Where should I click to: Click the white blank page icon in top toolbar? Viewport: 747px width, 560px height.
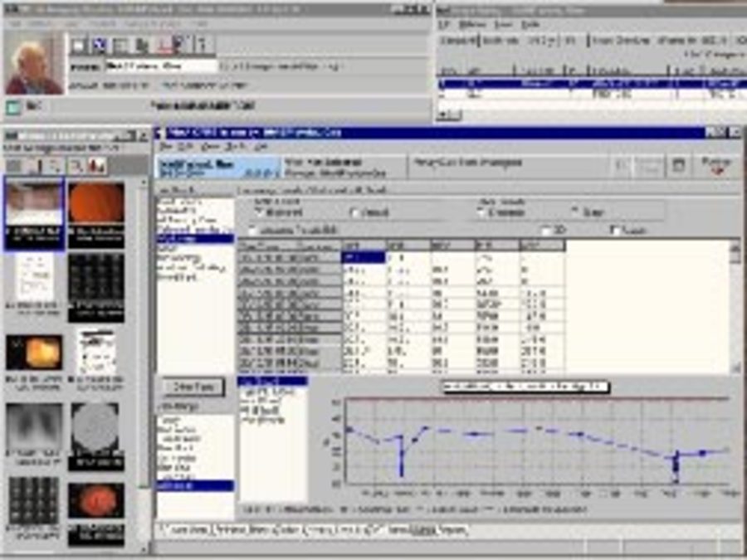tap(79, 46)
